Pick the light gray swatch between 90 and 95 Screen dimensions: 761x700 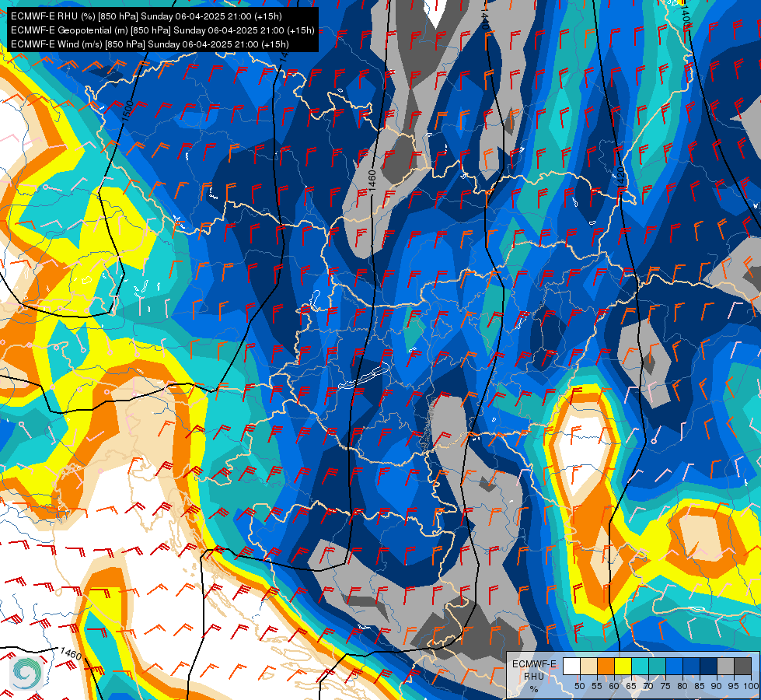click(726, 666)
